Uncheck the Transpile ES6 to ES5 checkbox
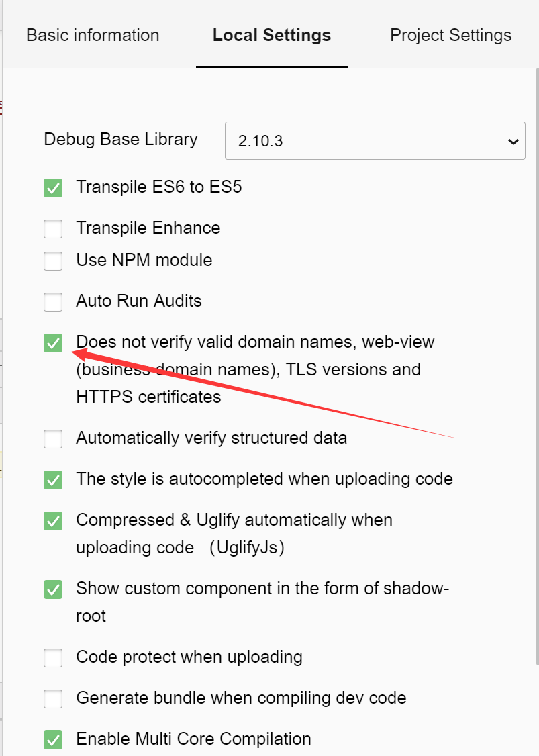The image size is (539, 756). (x=53, y=187)
